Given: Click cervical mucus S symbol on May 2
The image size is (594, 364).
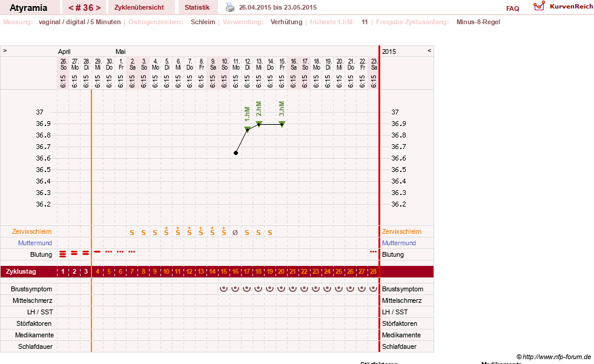Looking at the screenshot, I should (132, 233).
